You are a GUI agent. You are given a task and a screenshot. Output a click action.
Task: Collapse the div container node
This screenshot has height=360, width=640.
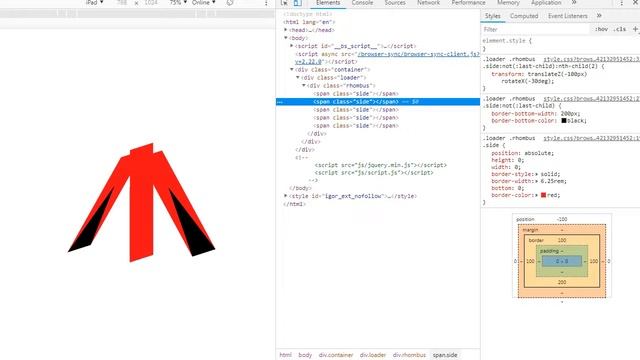[291, 69]
